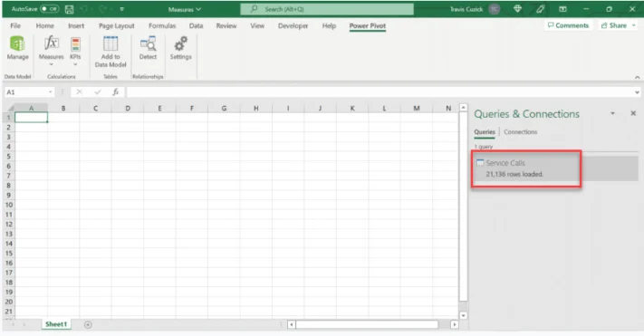
Task: Switch to the Data ribbon tab
Action: coord(196,25)
